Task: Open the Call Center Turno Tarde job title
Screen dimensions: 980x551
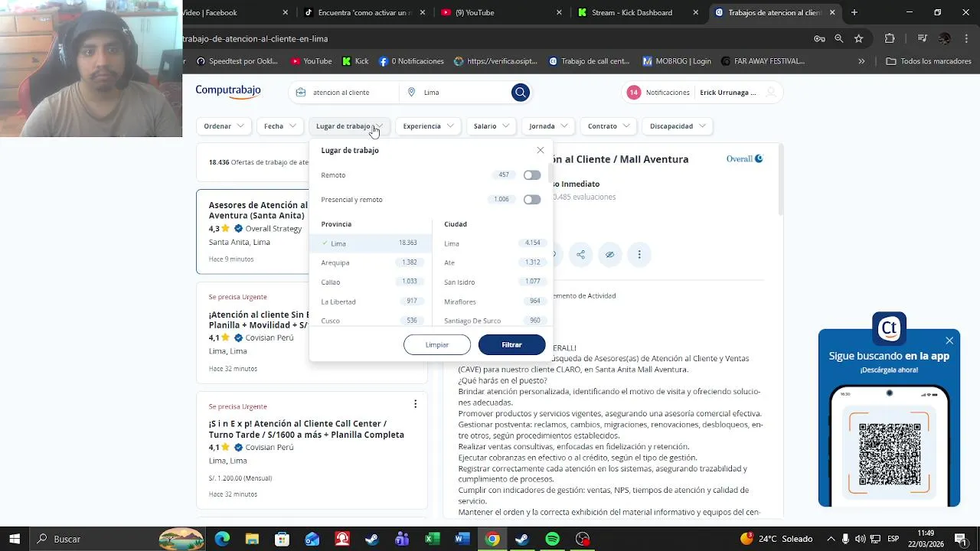Action: click(x=306, y=429)
